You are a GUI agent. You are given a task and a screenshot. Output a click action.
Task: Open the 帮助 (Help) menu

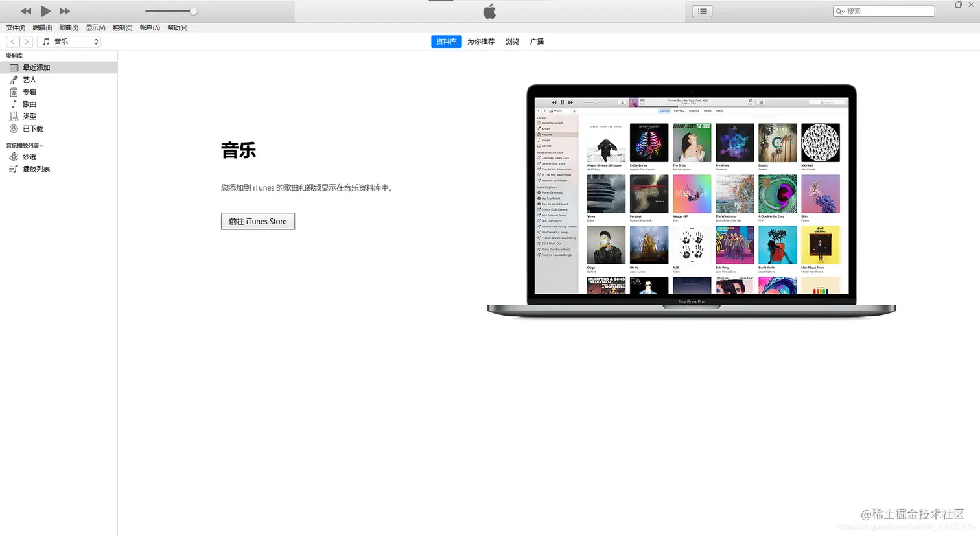177,28
